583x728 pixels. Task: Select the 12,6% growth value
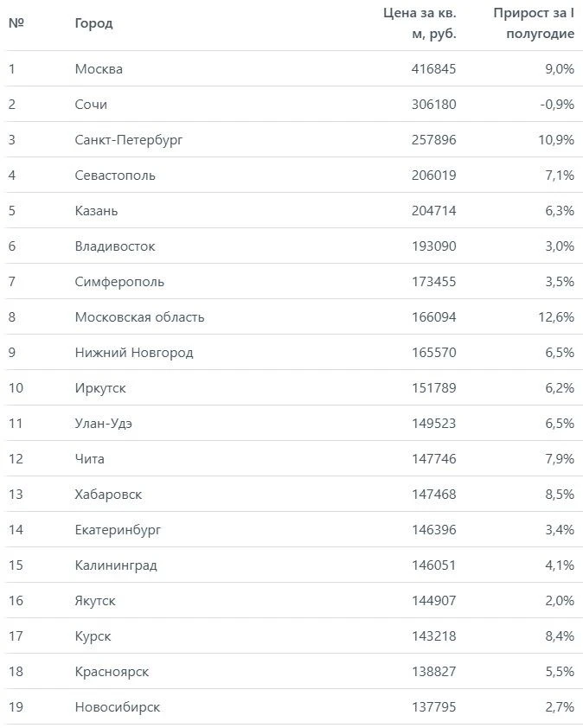click(x=556, y=317)
